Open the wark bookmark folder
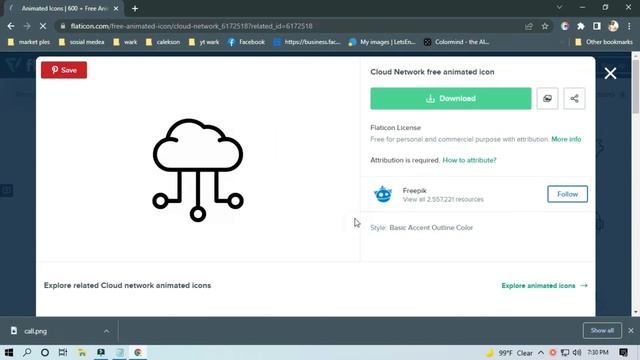This screenshot has width=640, height=360. 126,42
